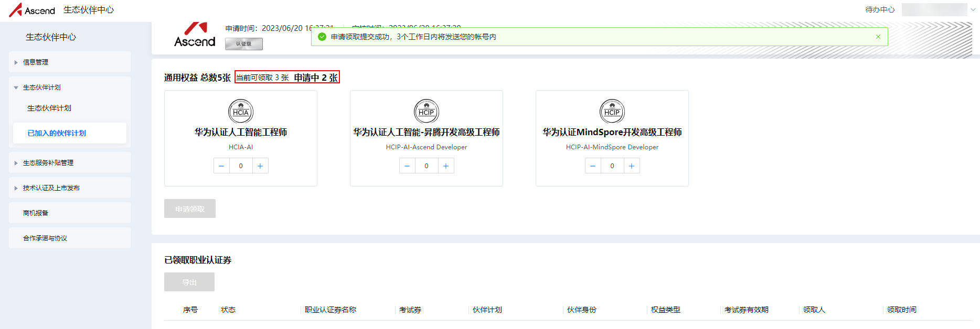Increase HCIP-AI-MindSpore Developer voucher quantity
The height and width of the screenshot is (329, 980).
point(632,166)
